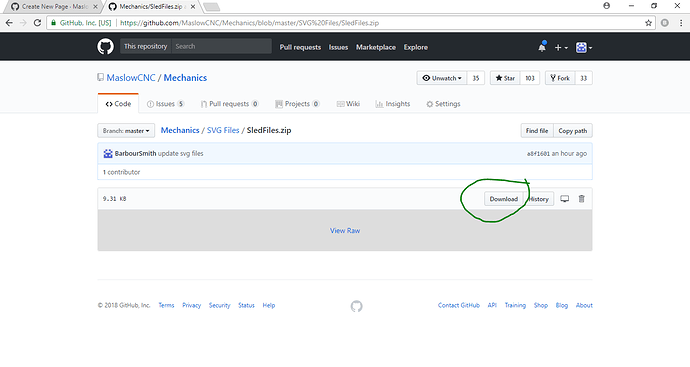Open the Wiki tab

tap(348, 104)
